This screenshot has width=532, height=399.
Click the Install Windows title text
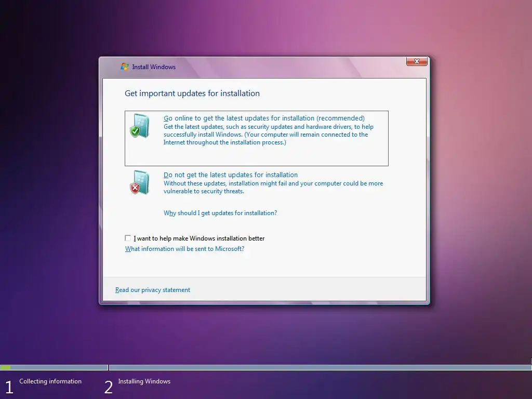click(x=154, y=67)
